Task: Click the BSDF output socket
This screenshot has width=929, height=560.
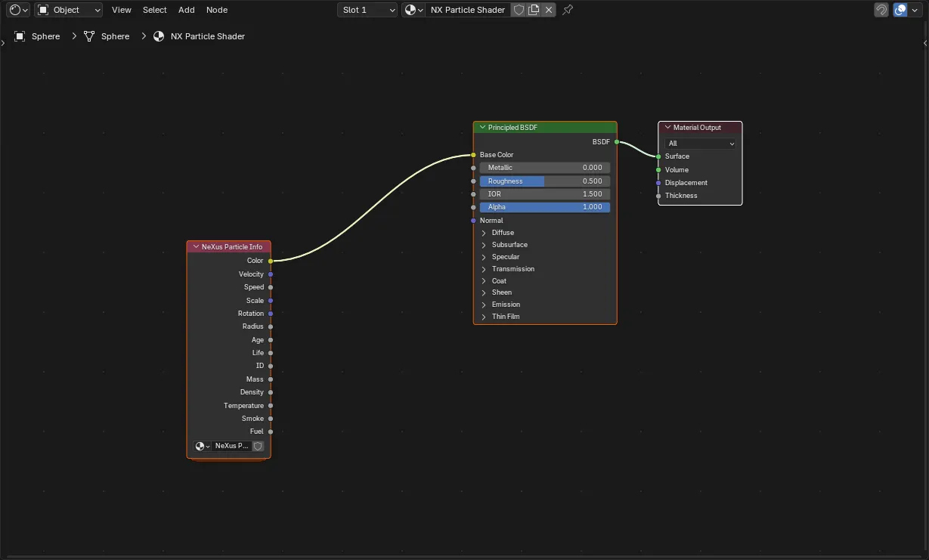Action: (617, 142)
